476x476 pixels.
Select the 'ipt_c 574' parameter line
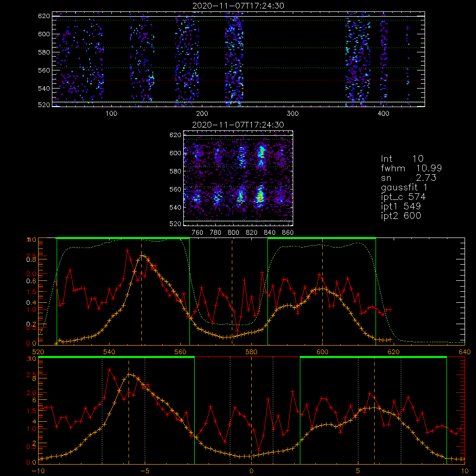point(404,197)
